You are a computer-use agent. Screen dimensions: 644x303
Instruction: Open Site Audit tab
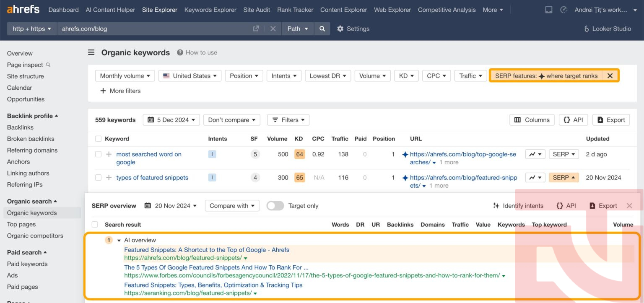click(x=257, y=10)
